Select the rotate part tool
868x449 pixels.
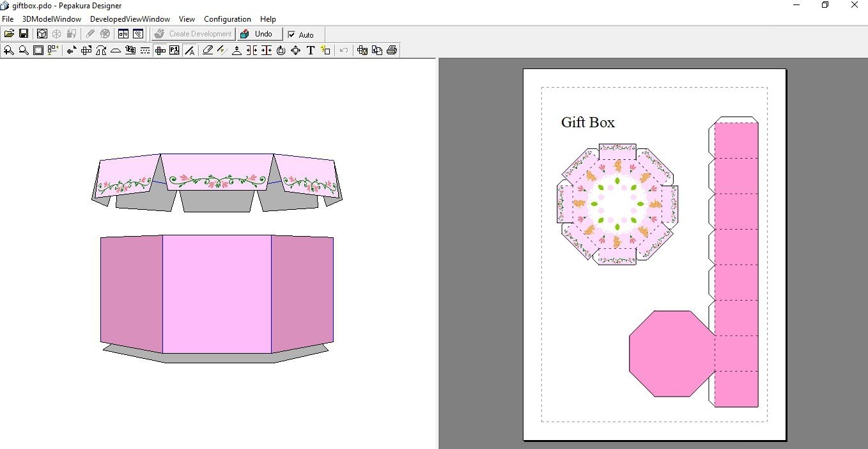(281, 50)
